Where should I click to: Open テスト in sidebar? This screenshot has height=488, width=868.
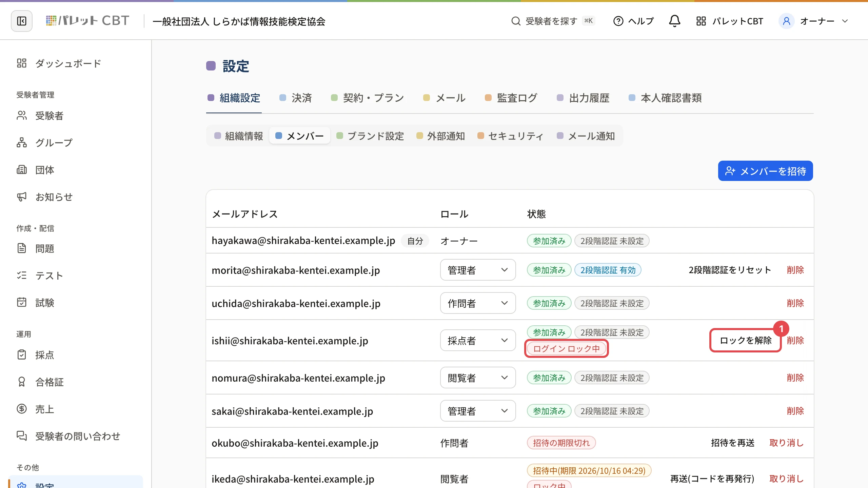click(x=40, y=276)
